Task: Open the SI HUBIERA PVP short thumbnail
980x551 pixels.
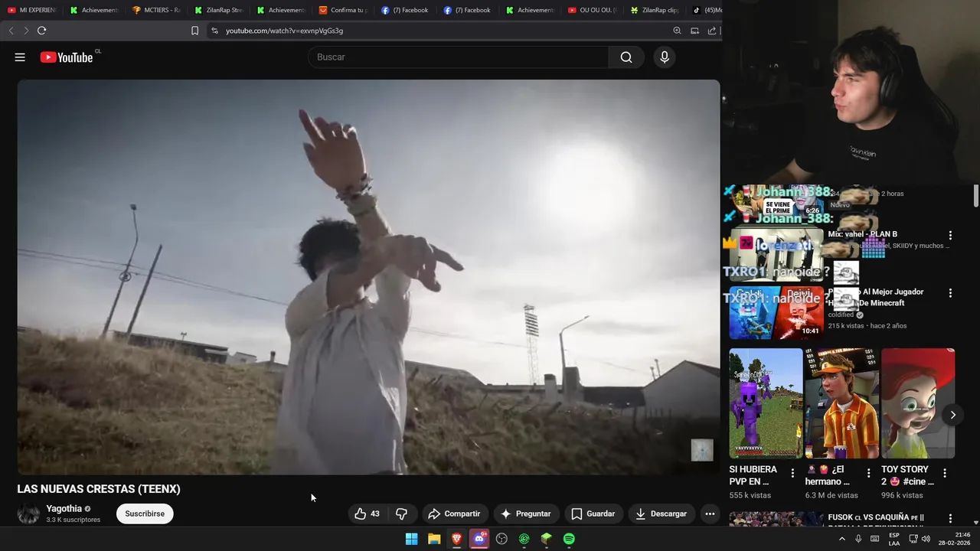Action: click(766, 403)
